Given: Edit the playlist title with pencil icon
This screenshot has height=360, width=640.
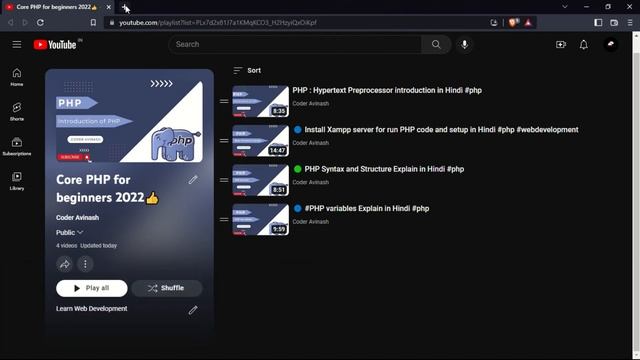Looking at the screenshot, I should (x=193, y=180).
